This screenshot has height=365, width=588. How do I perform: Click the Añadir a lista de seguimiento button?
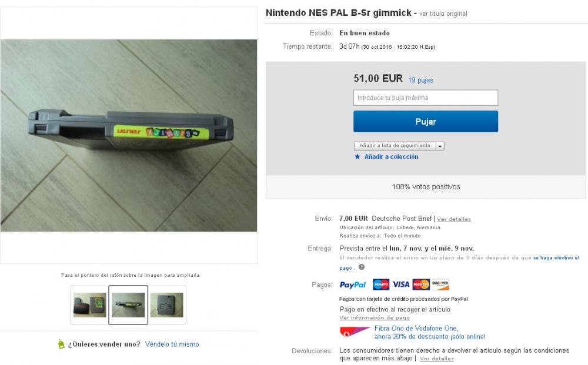click(x=395, y=146)
